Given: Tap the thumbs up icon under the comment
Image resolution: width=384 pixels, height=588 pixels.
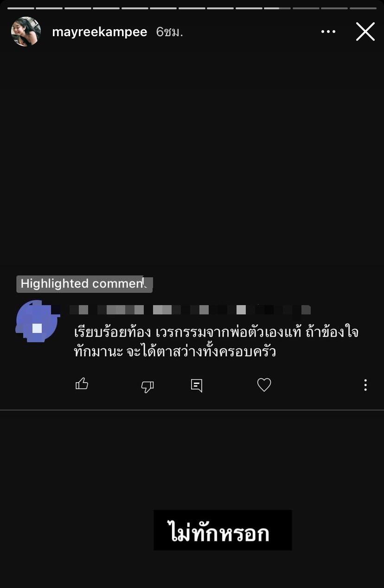Looking at the screenshot, I should pos(82,383).
